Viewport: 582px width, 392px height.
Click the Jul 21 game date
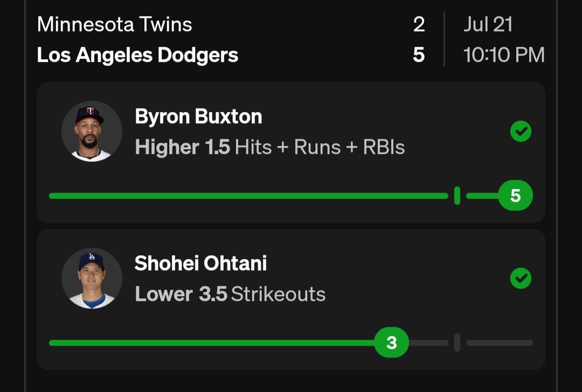coord(488,24)
